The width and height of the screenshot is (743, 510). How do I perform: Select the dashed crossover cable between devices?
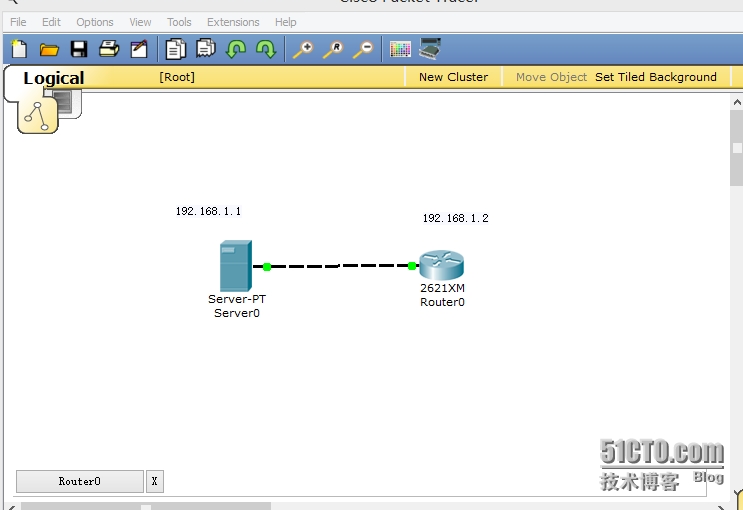tap(339, 266)
